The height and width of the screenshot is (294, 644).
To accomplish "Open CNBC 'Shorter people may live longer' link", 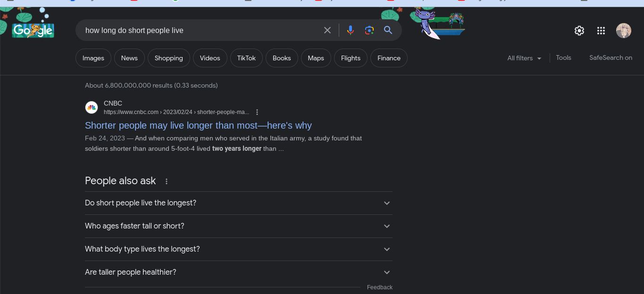I will click(198, 125).
